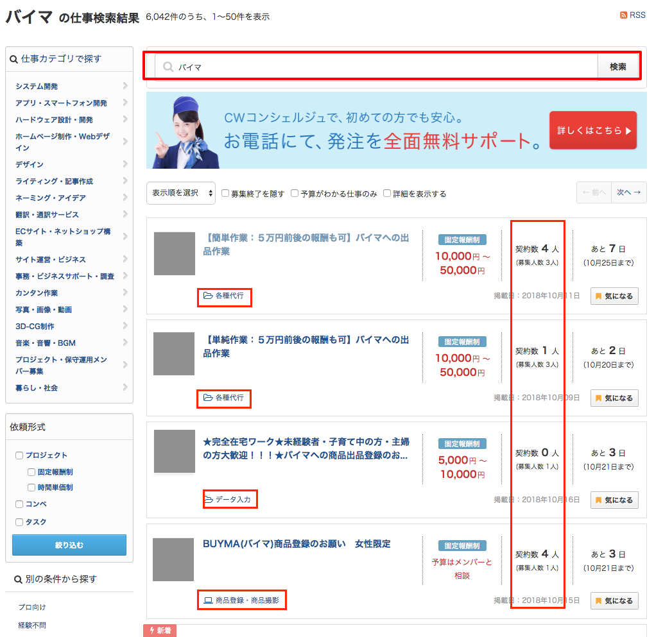
Task: Open 事務・ビジネスサポート・調査 category
Action: tap(65, 276)
